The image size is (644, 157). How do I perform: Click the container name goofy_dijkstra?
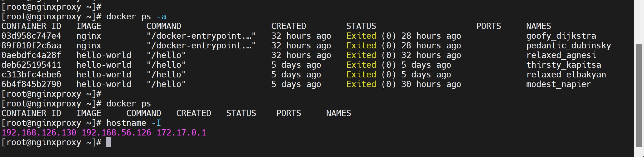(561, 36)
